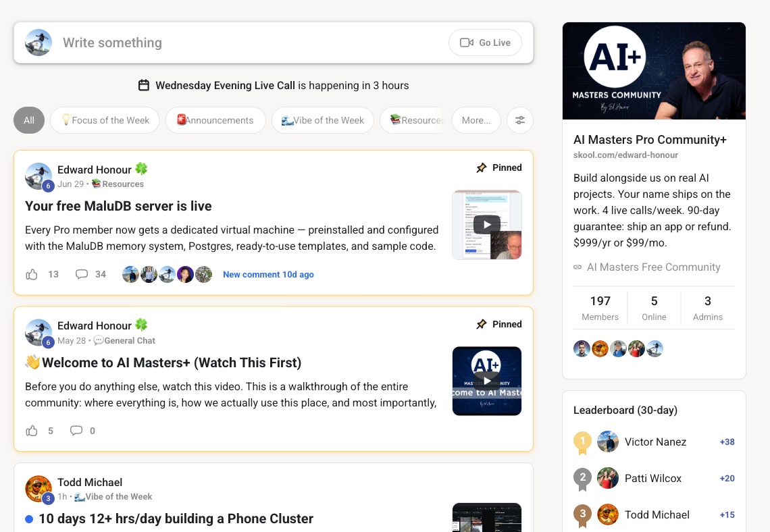The height and width of the screenshot is (532, 770).
Task: Open Resources category tag on MaluDB post
Action: tap(118, 184)
